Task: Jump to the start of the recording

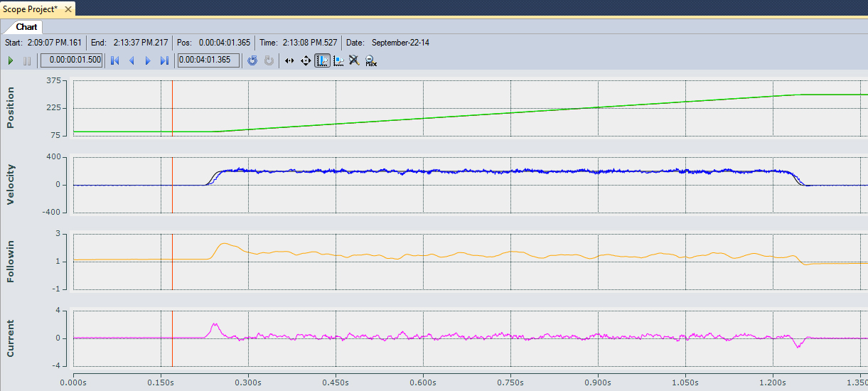Action: [114, 61]
